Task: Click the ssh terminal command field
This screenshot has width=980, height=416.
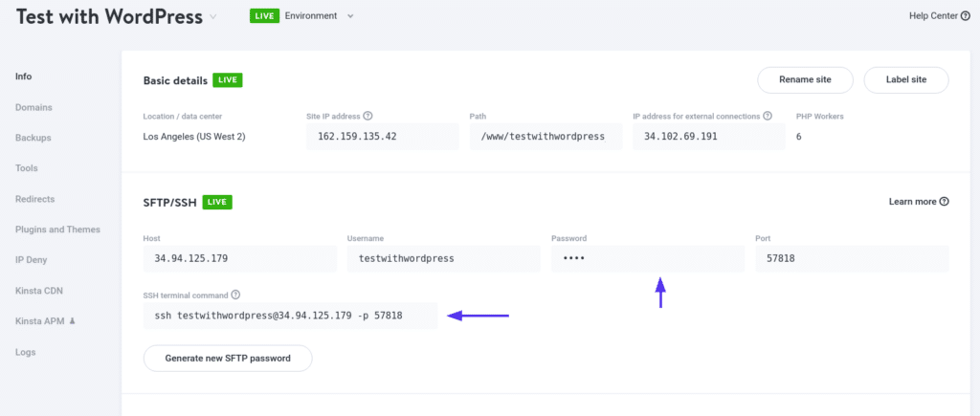Action: point(290,316)
